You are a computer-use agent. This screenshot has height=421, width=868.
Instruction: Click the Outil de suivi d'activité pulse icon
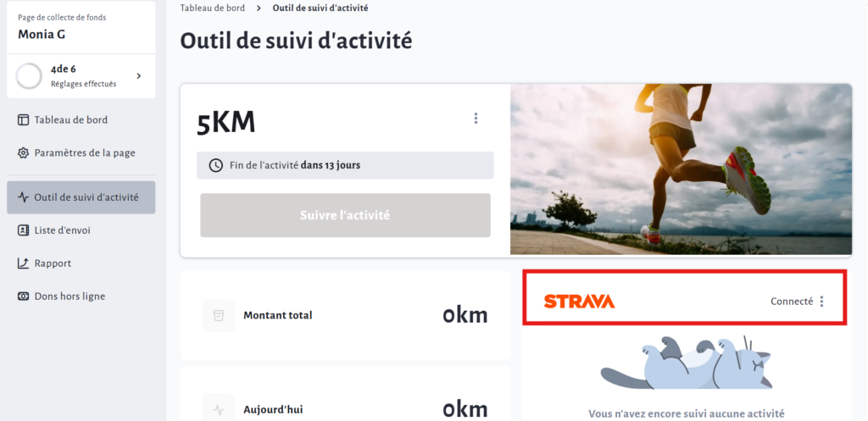click(23, 197)
